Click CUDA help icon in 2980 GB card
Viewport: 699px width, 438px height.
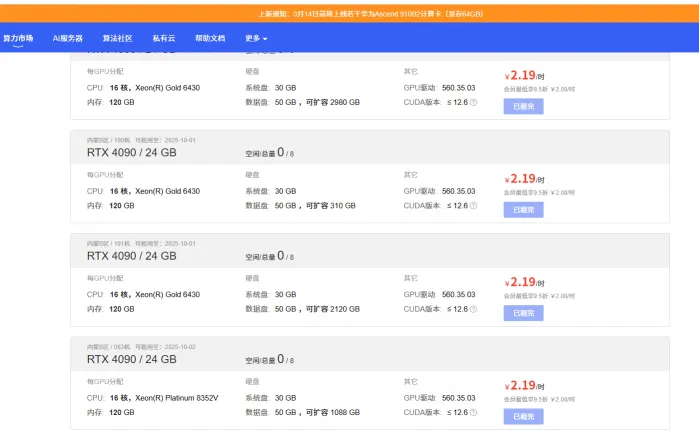coord(473,102)
